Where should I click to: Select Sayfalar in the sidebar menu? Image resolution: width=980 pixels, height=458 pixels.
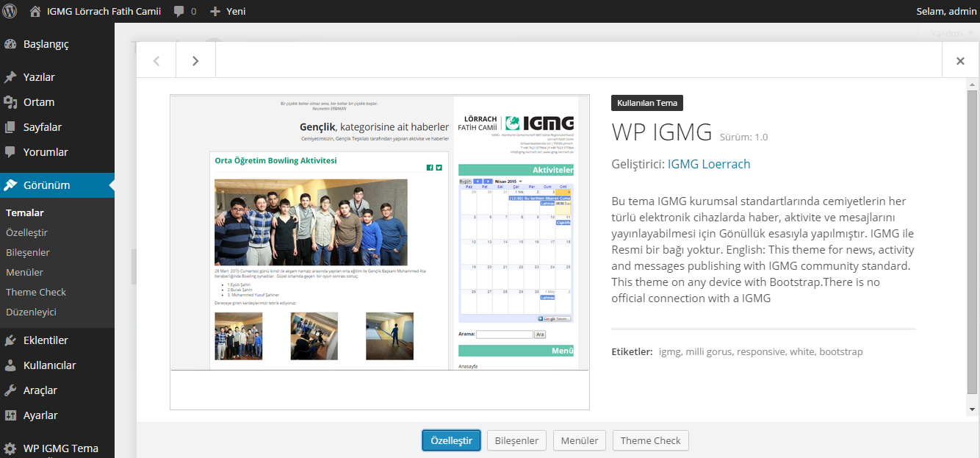(43, 127)
